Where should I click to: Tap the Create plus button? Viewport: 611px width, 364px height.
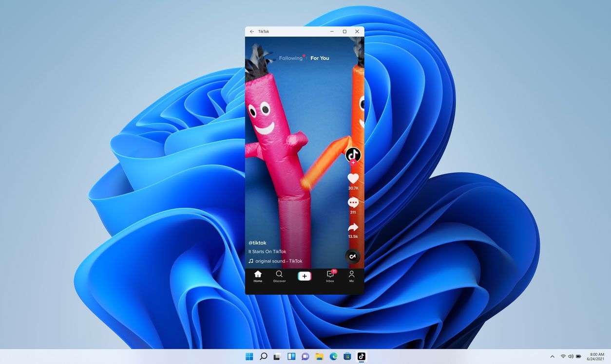(x=304, y=276)
